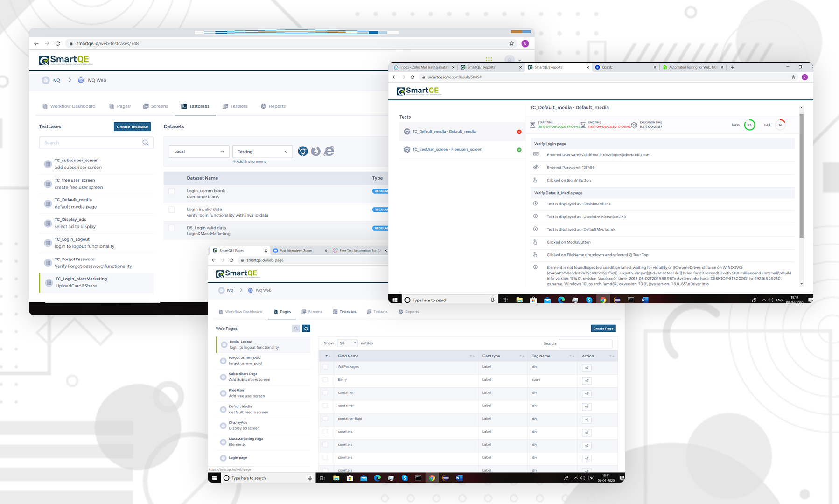Screen dimensions: 839x504
Task: Switch to Testcases tab in Pages window
Action: click(x=344, y=312)
